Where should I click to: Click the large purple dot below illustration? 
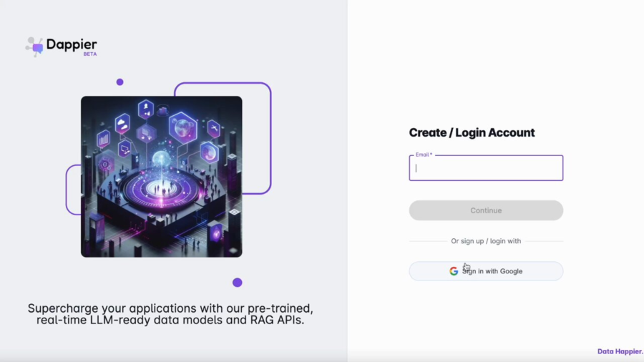point(238,283)
